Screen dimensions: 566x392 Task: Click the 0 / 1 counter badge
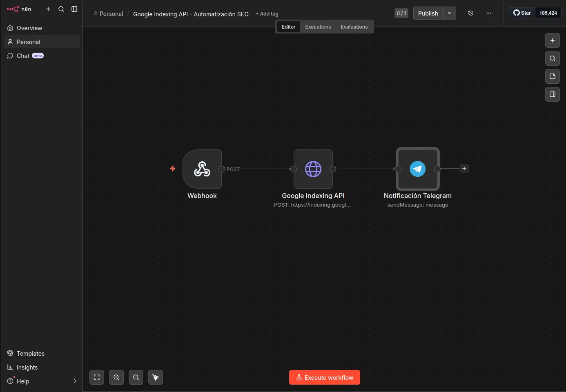pos(401,13)
